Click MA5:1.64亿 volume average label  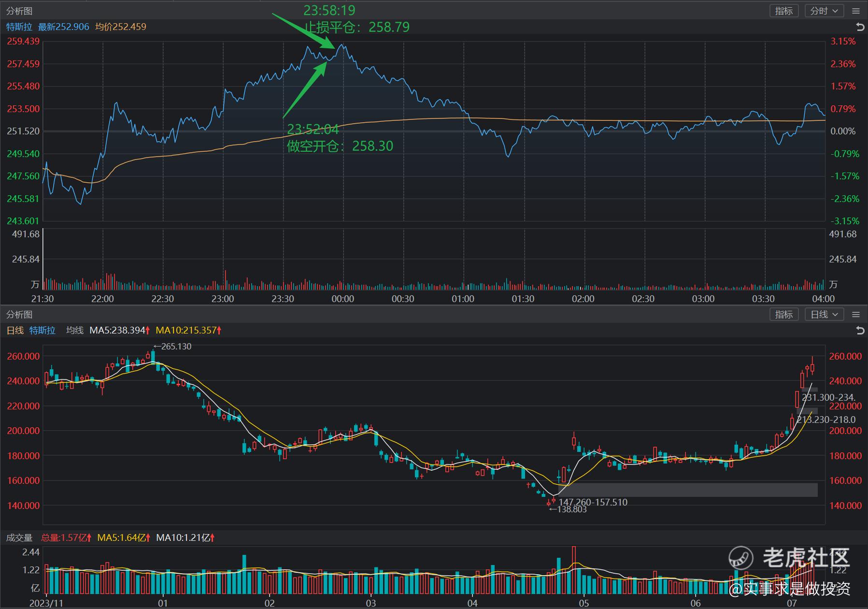click(124, 537)
